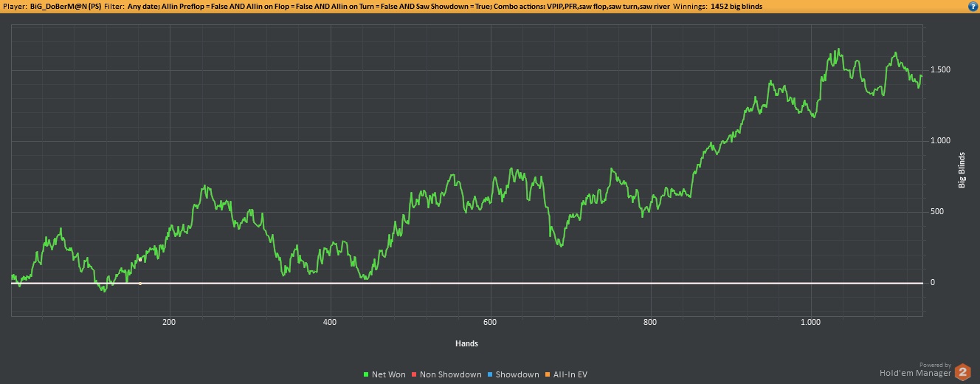Viewport: 980px width, 384px height.
Task: Click the Hold'em Manager 2 hexagon logo
Action: [x=963, y=372]
